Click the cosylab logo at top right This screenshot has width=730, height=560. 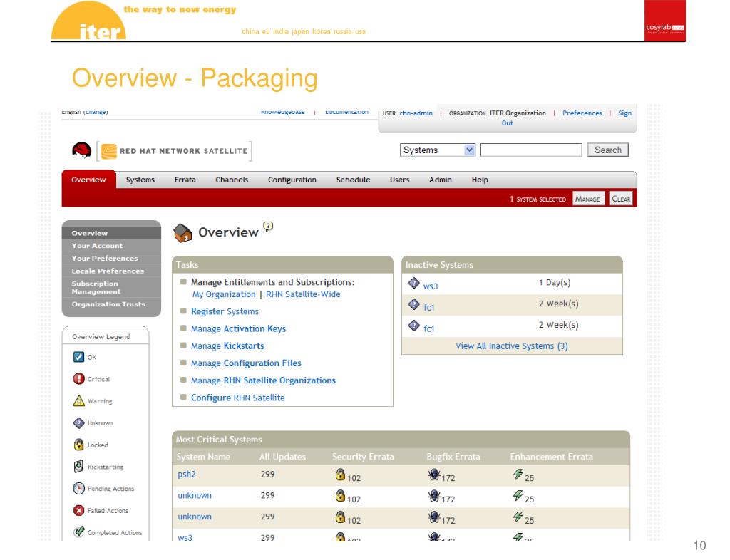(x=664, y=21)
